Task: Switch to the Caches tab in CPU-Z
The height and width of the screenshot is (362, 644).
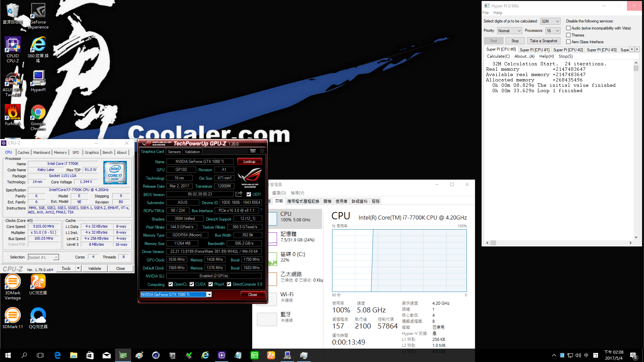Action: click(23, 153)
